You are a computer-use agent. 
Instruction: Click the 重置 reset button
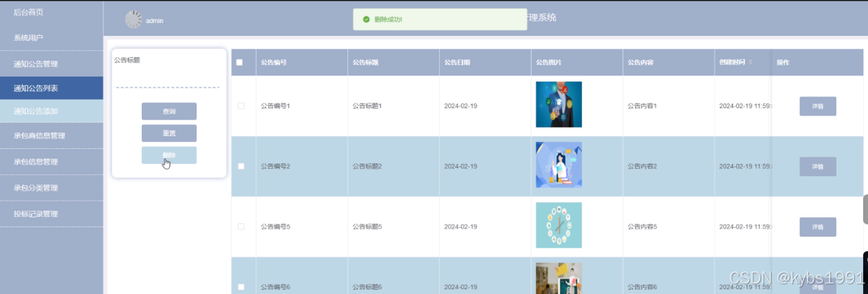point(169,133)
